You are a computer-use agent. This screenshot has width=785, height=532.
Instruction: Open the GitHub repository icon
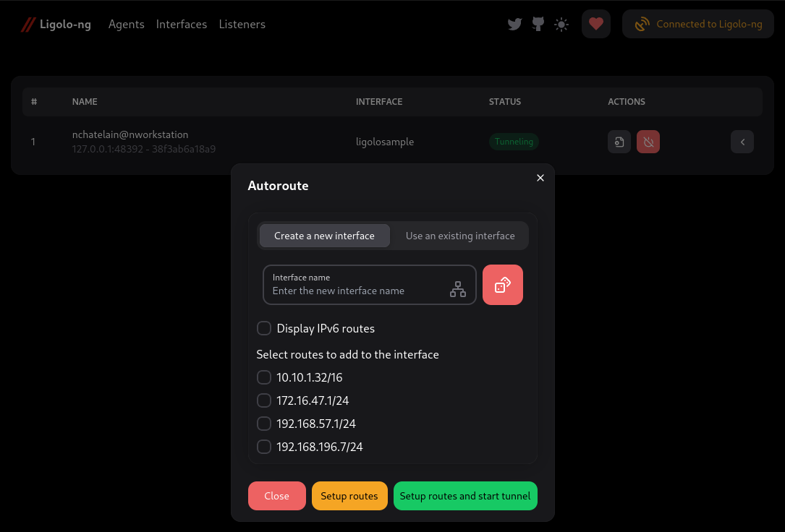538,24
